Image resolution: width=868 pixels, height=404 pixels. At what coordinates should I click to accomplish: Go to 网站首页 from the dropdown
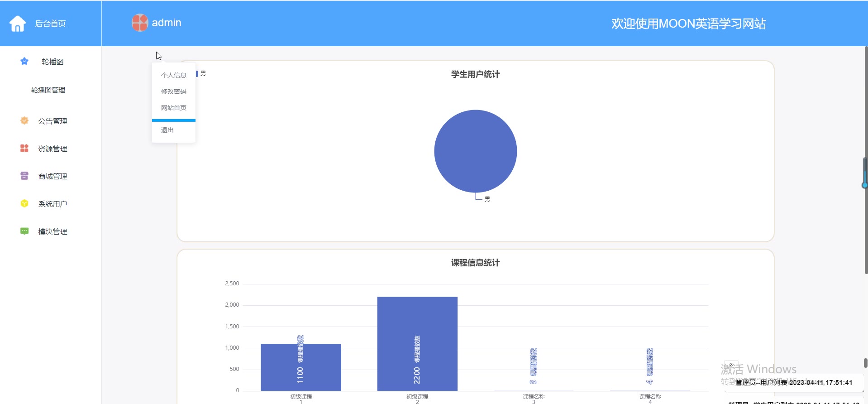click(x=174, y=108)
